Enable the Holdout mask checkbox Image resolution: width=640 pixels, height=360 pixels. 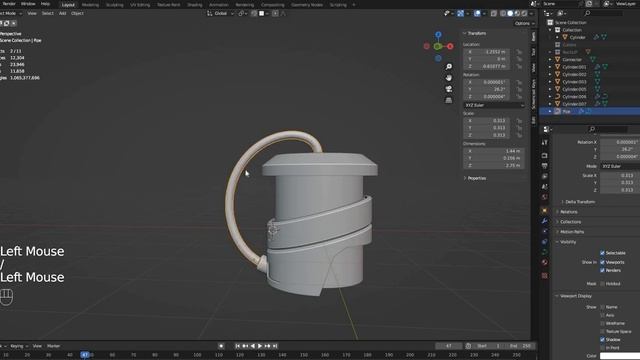(x=602, y=284)
